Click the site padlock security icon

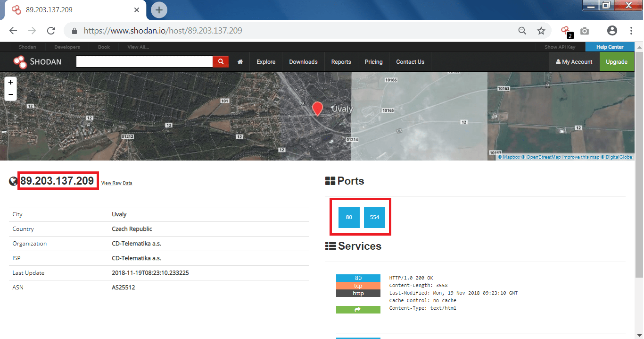(x=74, y=31)
